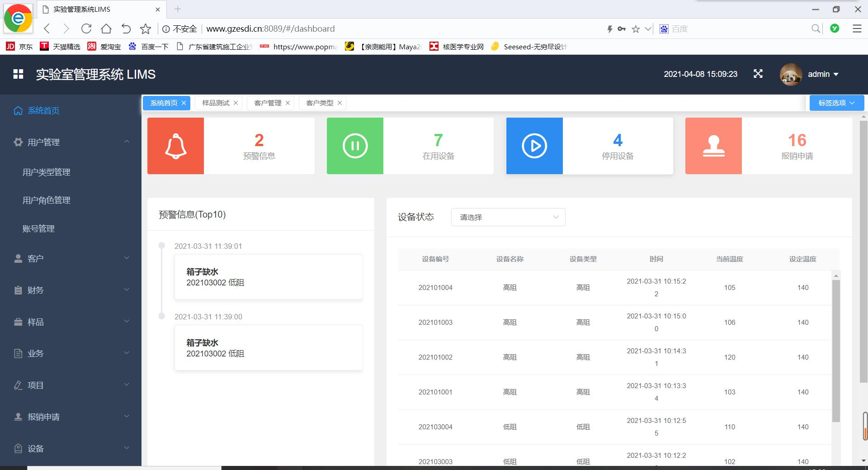Click the device table vertical scrollbar
The image size is (868, 470).
click(x=836, y=351)
